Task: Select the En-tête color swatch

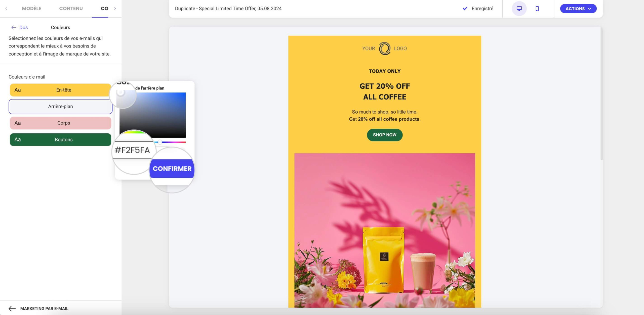Action: click(60, 90)
